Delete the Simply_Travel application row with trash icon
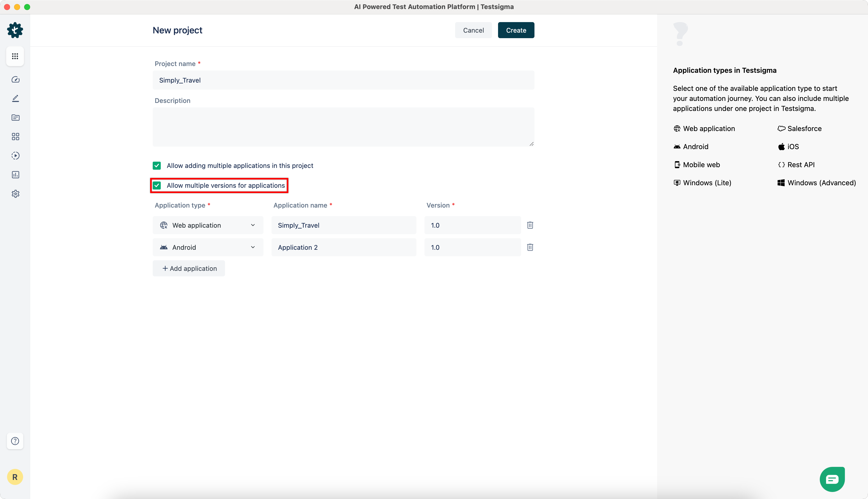Image resolution: width=868 pixels, height=499 pixels. pyautogui.click(x=530, y=225)
